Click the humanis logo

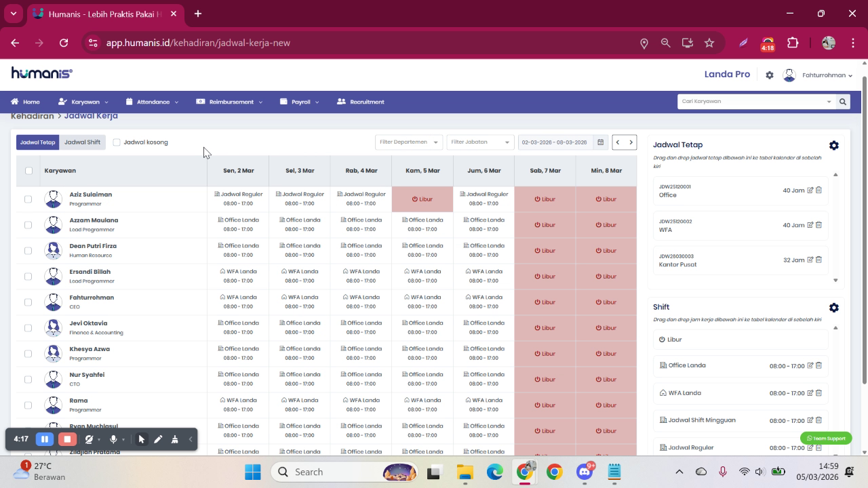click(x=41, y=73)
